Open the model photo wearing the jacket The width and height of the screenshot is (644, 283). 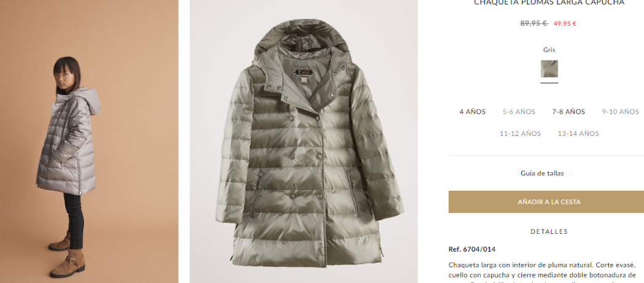click(x=89, y=141)
